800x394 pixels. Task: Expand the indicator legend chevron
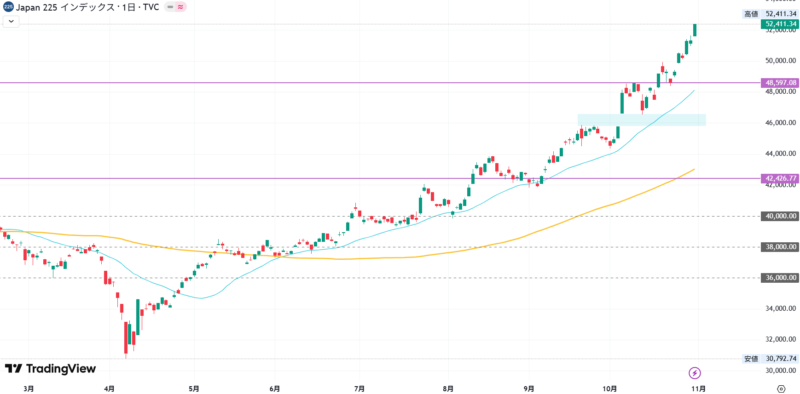coord(11,21)
